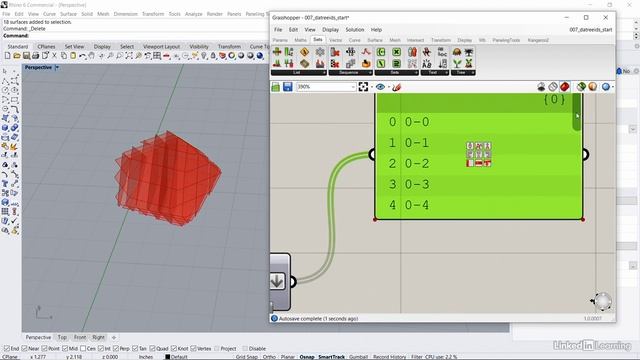This screenshot has height=360, width=640.
Task: Grasshopper disable preview icon
Action: 541,87
